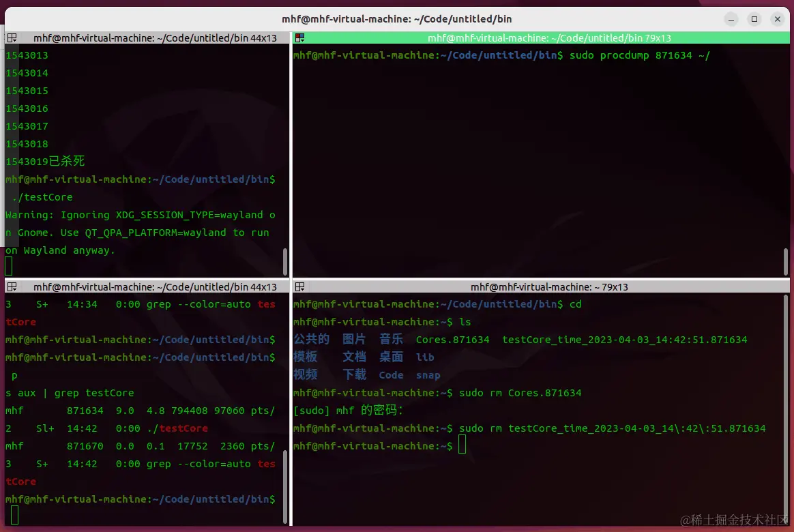Click the top-right pane's vertical scrollbar

786,261
